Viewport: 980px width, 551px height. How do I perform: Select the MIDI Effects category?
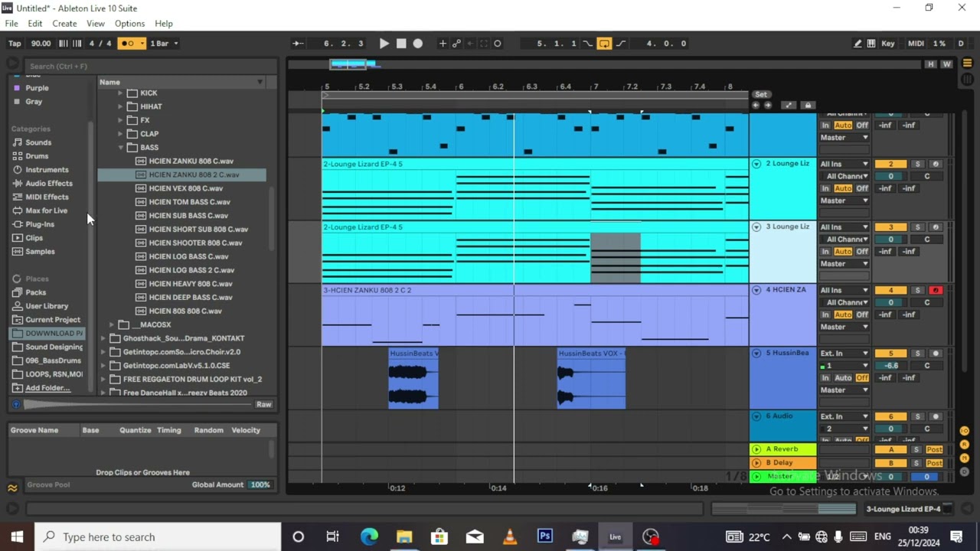(47, 197)
